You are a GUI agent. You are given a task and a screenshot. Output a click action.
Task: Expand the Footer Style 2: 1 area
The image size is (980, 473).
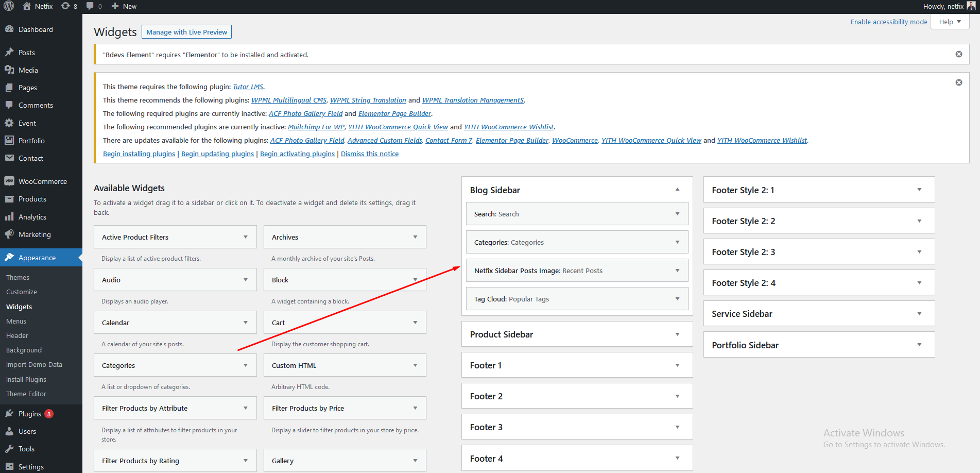tap(919, 190)
